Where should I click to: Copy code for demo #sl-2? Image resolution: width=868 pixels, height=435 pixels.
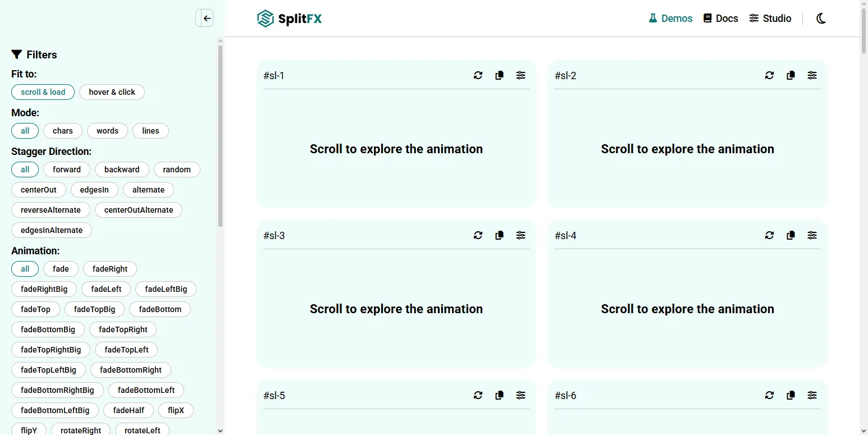pyautogui.click(x=791, y=75)
